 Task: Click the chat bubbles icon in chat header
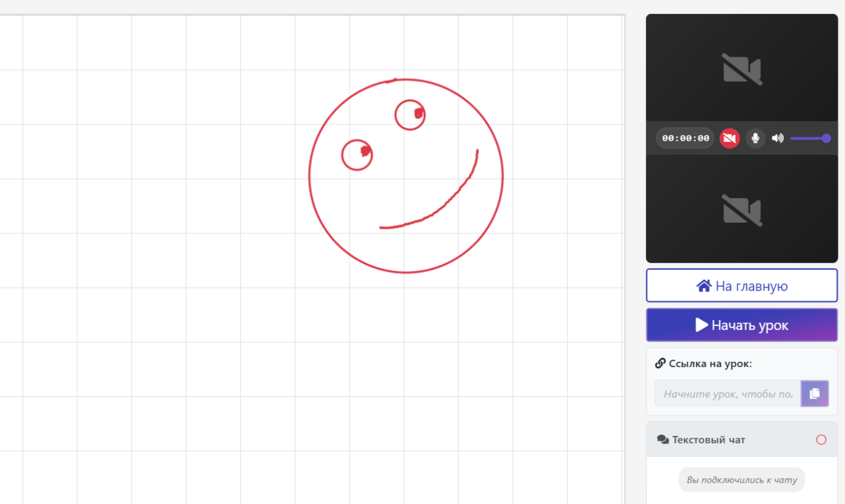coord(663,440)
